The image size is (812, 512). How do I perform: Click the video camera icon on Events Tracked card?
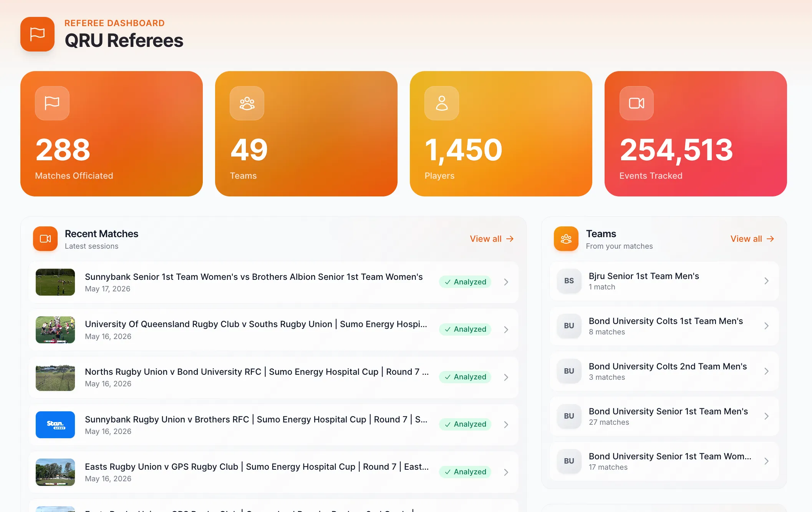tap(636, 103)
